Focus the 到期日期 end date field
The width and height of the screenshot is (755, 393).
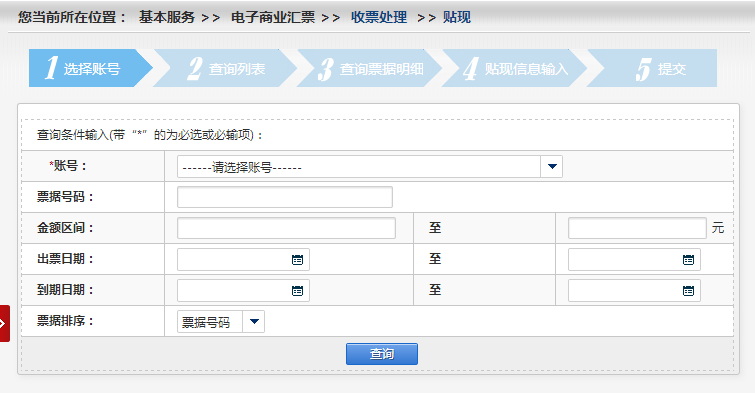click(634, 290)
